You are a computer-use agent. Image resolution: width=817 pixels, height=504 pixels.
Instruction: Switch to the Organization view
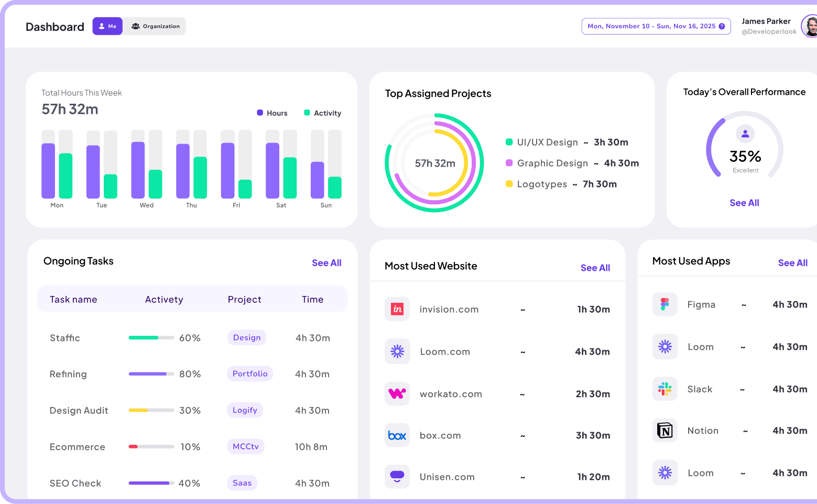click(x=155, y=26)
